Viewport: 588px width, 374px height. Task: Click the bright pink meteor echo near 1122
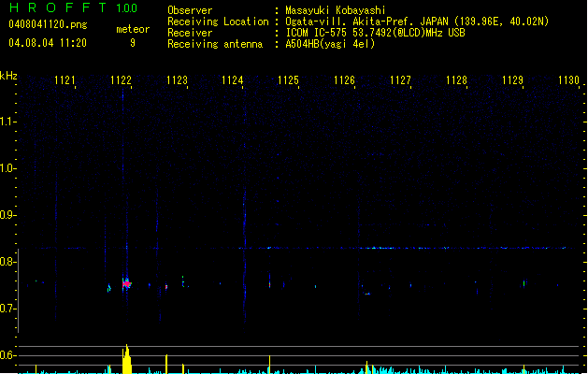click(x=126, y=283)
